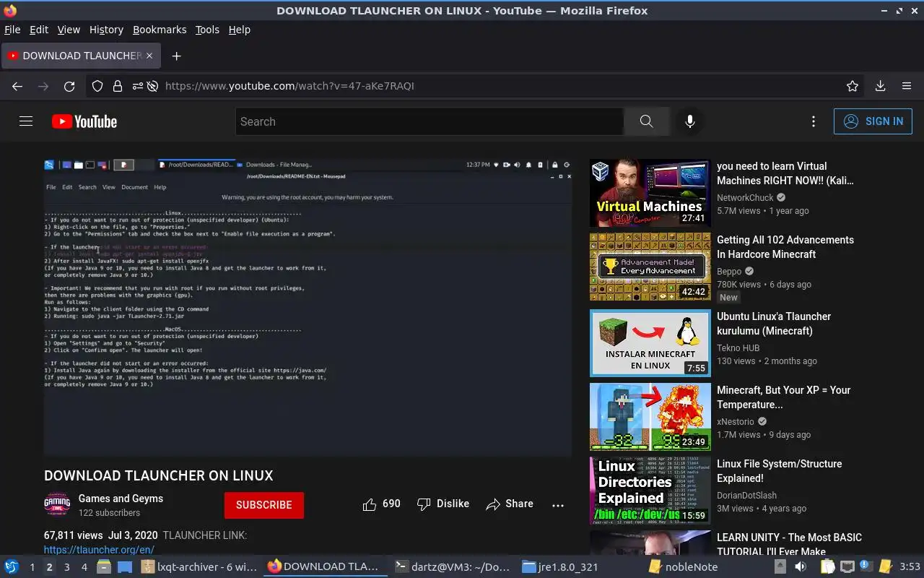The image size is (924, 578).
Task: Switch to workspace 1
Action: coord(32,567)
